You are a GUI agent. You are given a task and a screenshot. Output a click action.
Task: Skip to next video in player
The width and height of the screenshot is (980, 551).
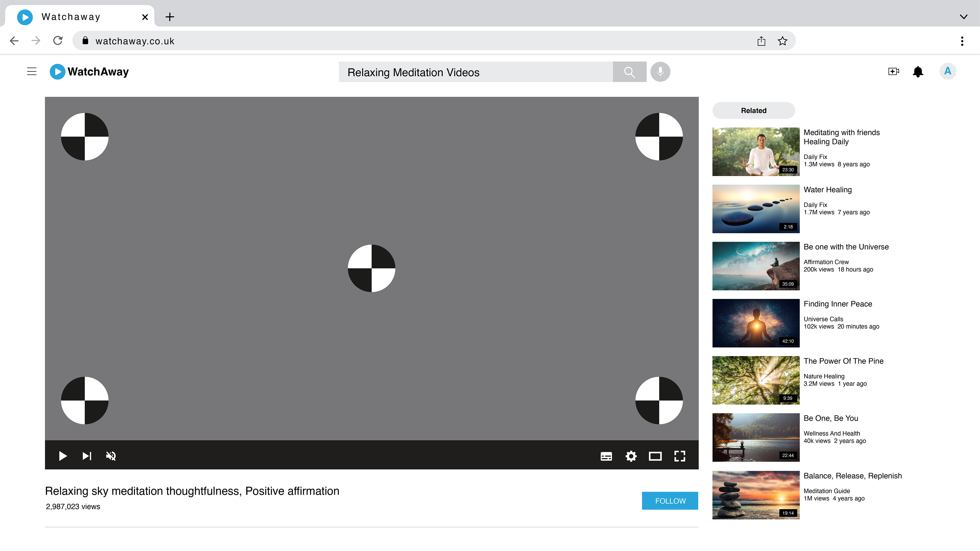pos(87,456)
